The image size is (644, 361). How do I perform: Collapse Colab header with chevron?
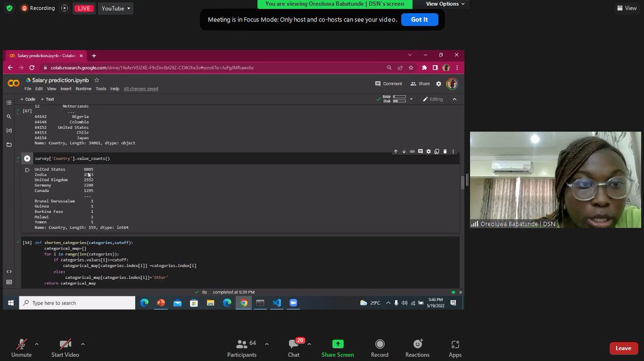[455, 99]
